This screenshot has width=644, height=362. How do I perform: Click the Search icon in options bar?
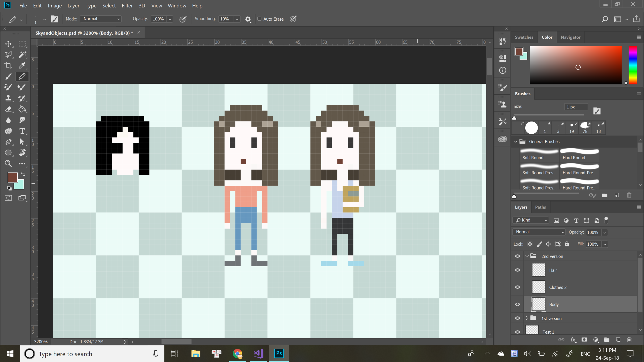(605, 19)
